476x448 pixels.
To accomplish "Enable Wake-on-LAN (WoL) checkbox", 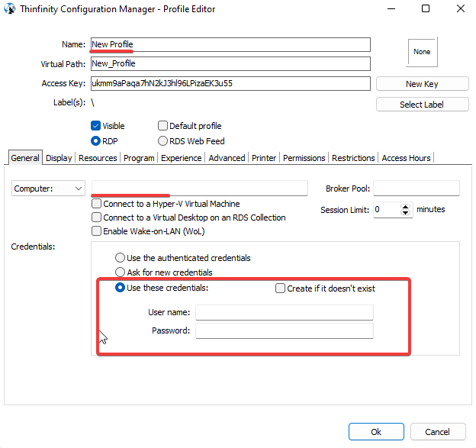I will click(x=97, y=230).
